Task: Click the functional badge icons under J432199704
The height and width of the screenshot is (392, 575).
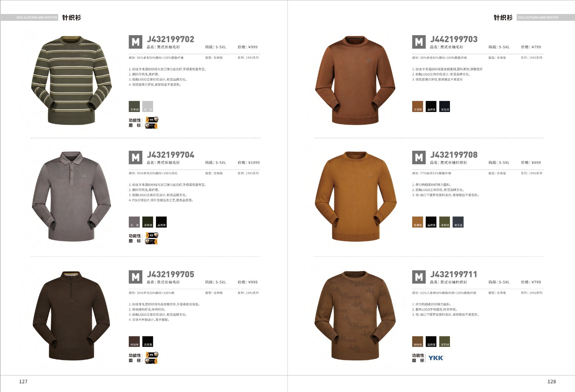Action: point(151,238)
